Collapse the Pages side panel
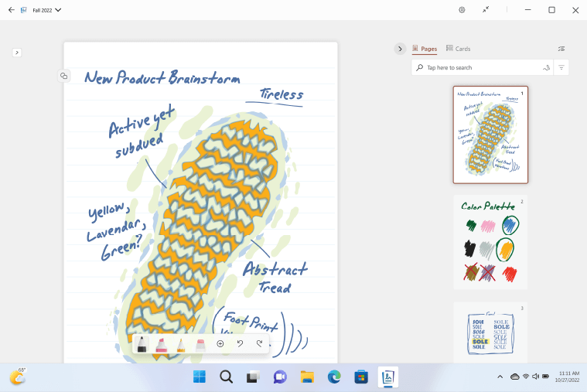This screenshot has width=587, height=392. coord(400,49)
